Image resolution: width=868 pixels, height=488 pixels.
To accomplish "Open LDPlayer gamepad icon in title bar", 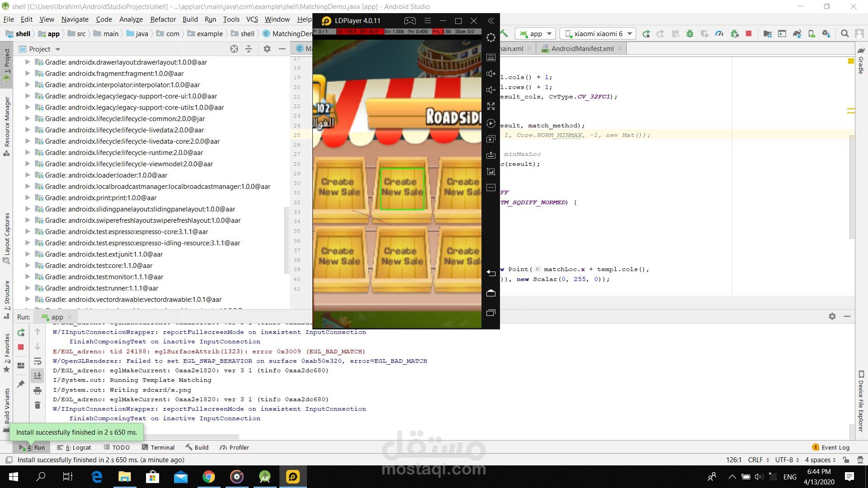I will coord(410,21).
